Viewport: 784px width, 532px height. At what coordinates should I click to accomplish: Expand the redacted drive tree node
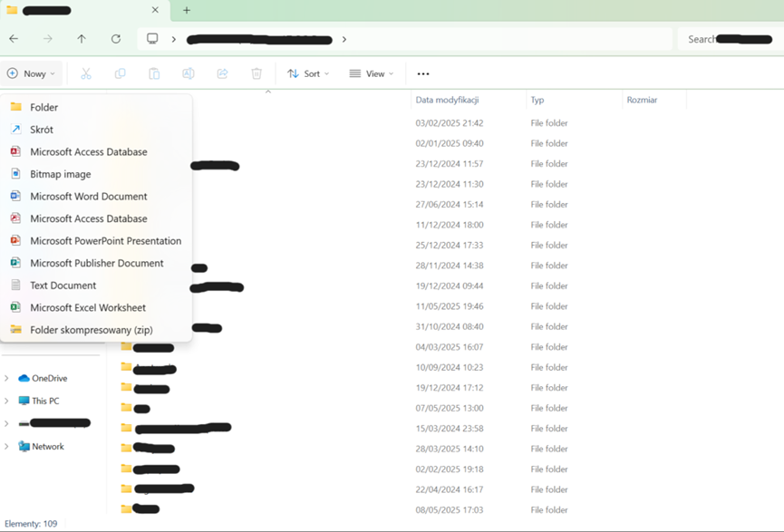[6, 423]
